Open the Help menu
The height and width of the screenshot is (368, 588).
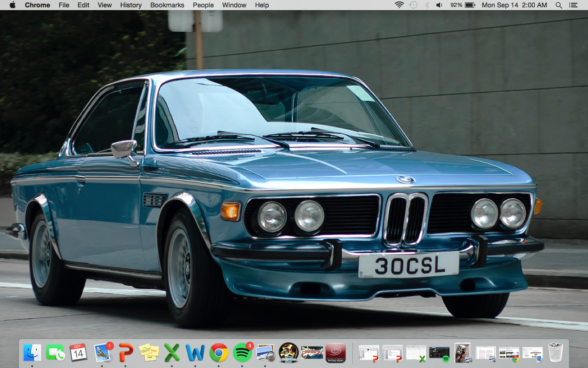coord(262,5)
